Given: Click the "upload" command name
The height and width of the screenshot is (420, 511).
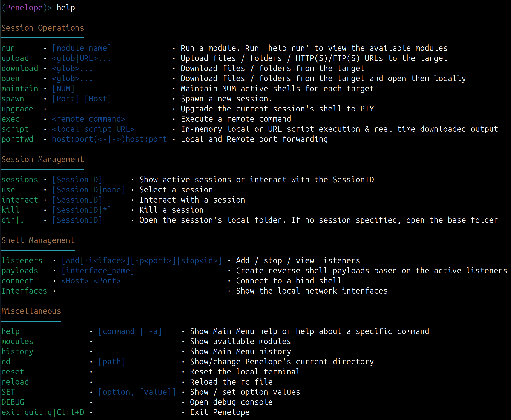Looking at the screenshot, I should [x=15, y=58].
